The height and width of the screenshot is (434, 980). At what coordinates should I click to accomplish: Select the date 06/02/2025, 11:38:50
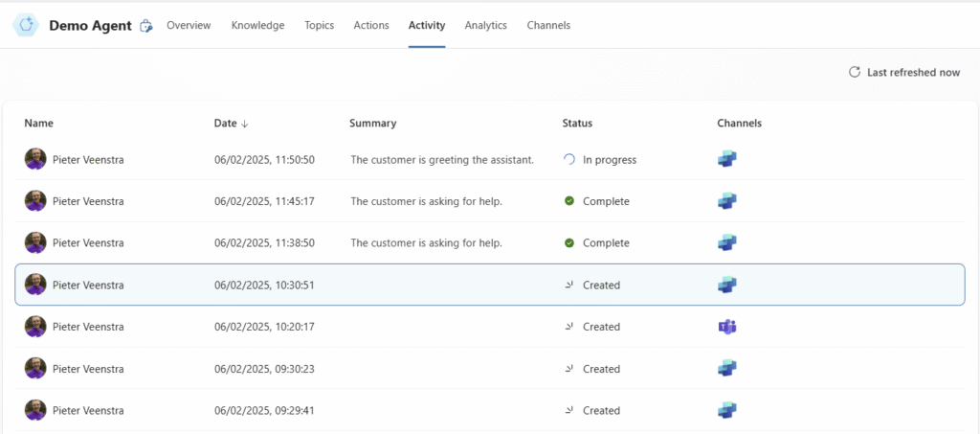[264, 242]
